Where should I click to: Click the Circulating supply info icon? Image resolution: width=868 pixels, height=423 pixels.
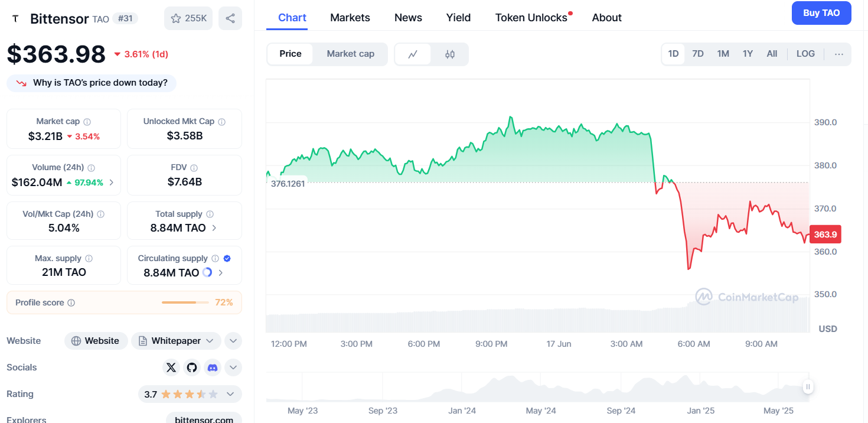point(216,259)
